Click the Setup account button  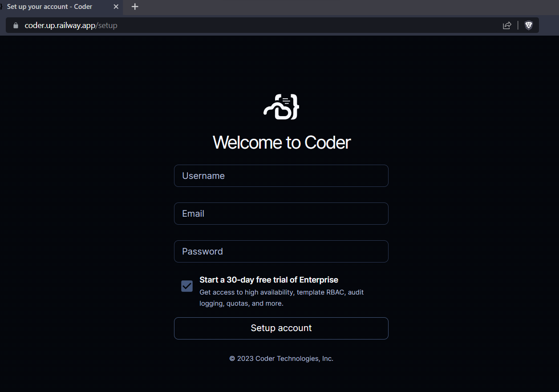point(281,328)
